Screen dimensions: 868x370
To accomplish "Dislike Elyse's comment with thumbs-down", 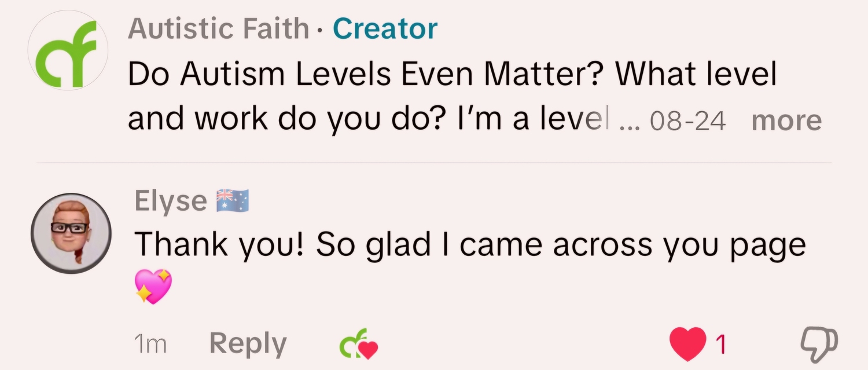I will [x=818, y=344].
